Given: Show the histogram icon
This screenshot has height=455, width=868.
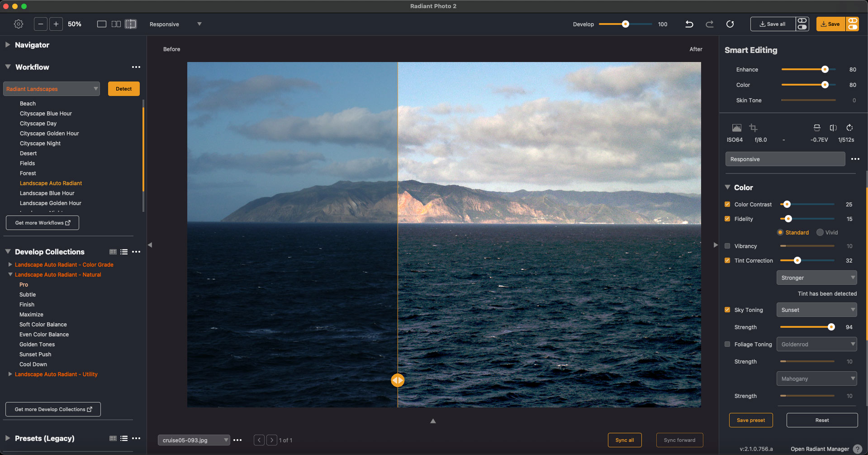Looking at the screenshot, I should coord(737,128).
